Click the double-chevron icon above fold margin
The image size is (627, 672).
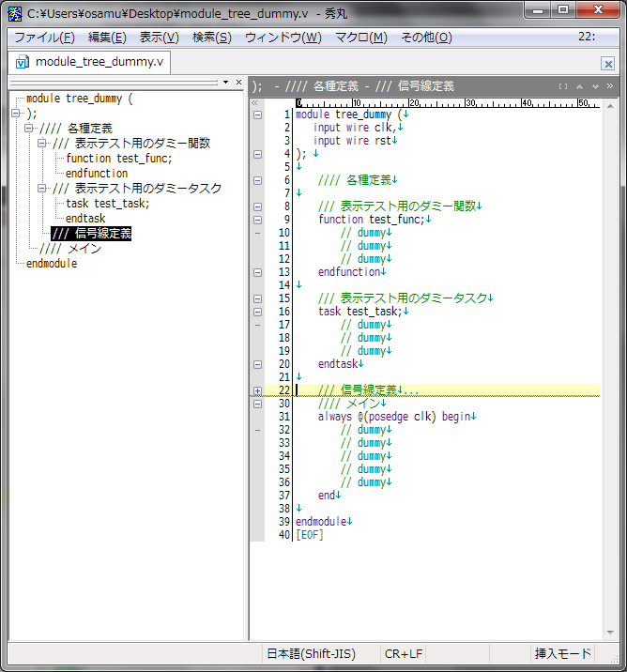pos(255,102)
